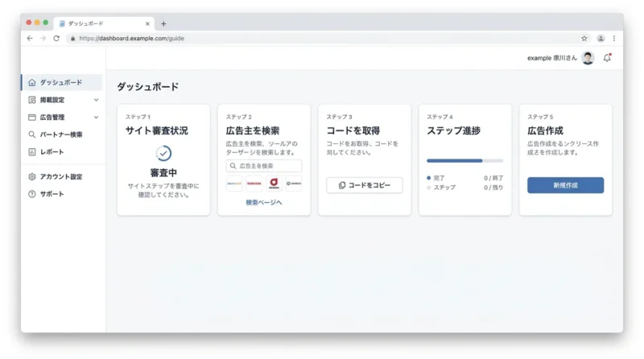Viewport: 644px width, 359px height.
Task: Click the ステップ 1 label
Action: [138, 117]
